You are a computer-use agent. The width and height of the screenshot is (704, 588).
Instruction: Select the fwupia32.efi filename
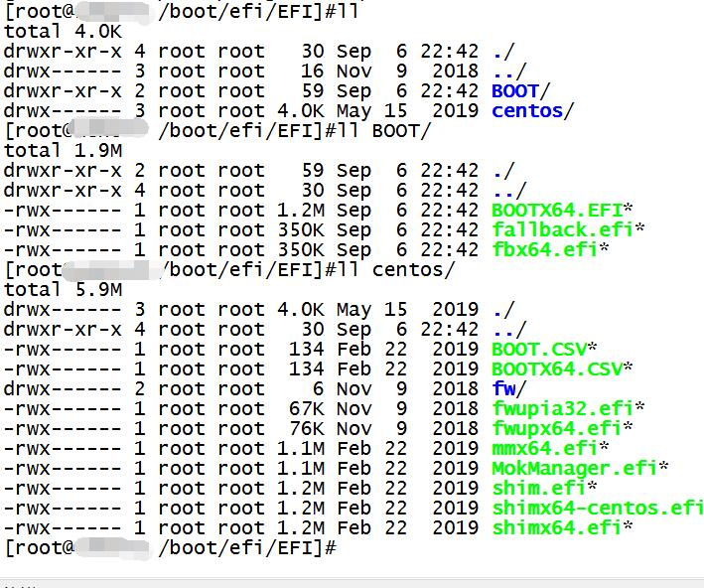click(563, 409)
